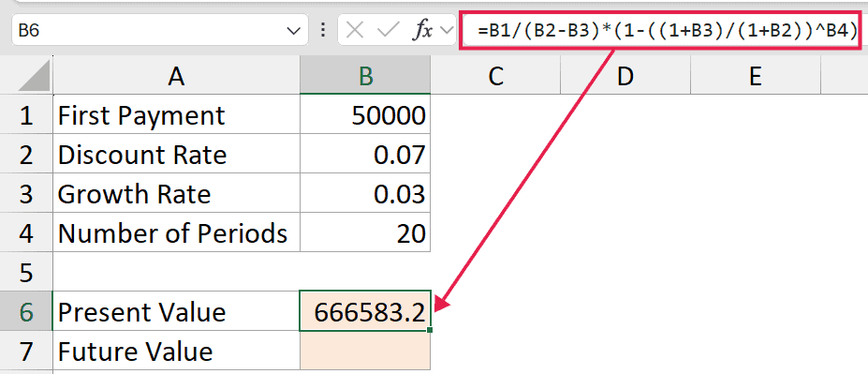Select column C header
This screenshot has width=868, height=374.
click(495, 75)
